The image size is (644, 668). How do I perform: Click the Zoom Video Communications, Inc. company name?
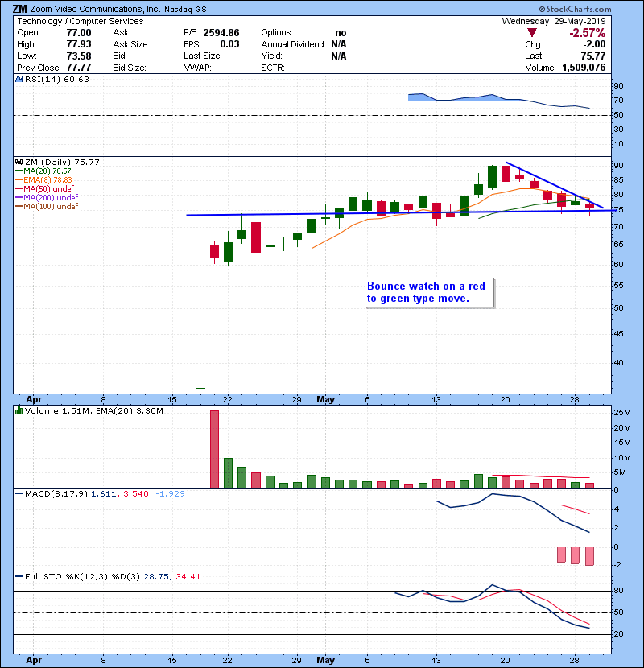(96, 9)
